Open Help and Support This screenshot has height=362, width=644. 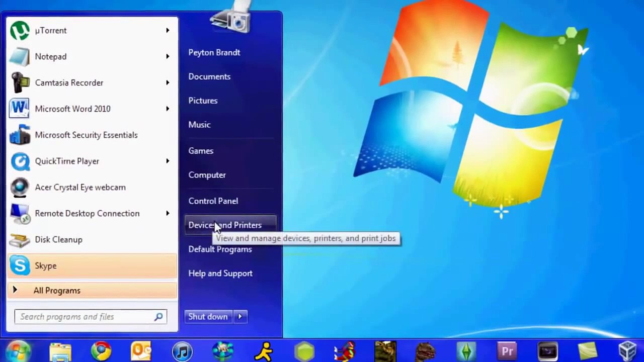(x=220, y=274)
